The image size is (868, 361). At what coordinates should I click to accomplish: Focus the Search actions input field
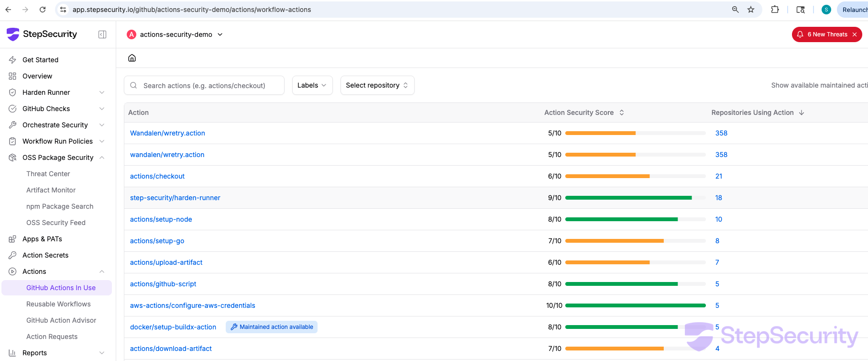(x=204, y=86)
